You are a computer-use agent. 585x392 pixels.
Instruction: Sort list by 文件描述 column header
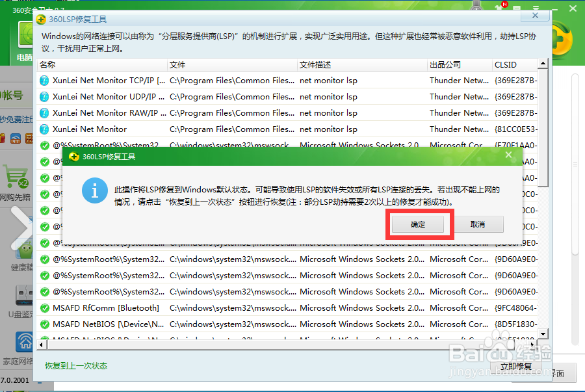tap(362, 65)
